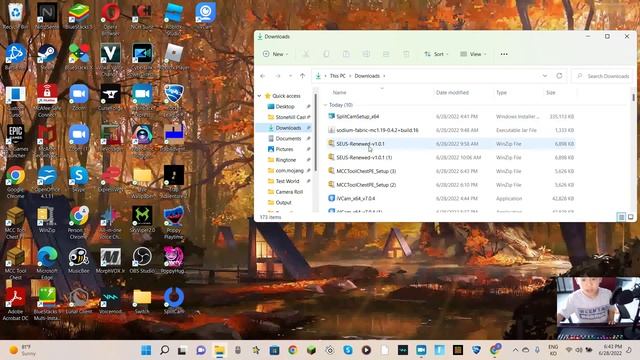The image size is (640, 360).
Task: Switch to large thumbnails view button
Action: (631, 217)
